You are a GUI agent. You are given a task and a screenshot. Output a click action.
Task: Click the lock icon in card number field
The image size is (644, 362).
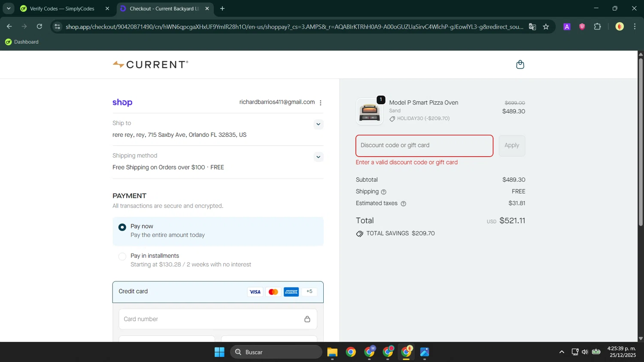click(307, 319)
